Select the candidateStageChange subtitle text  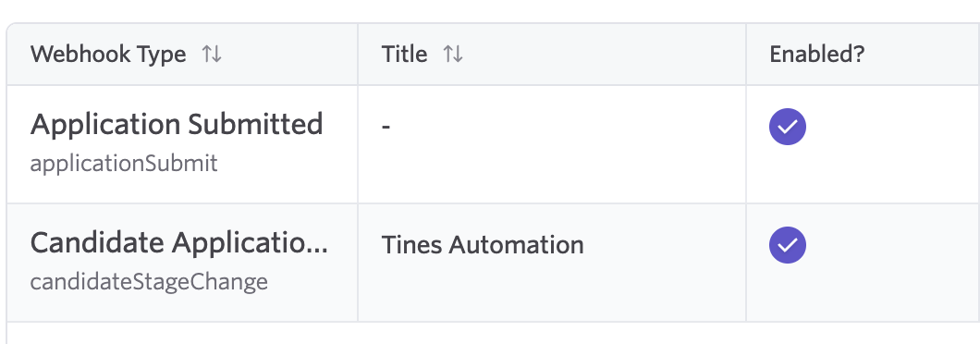click(149, 281)
